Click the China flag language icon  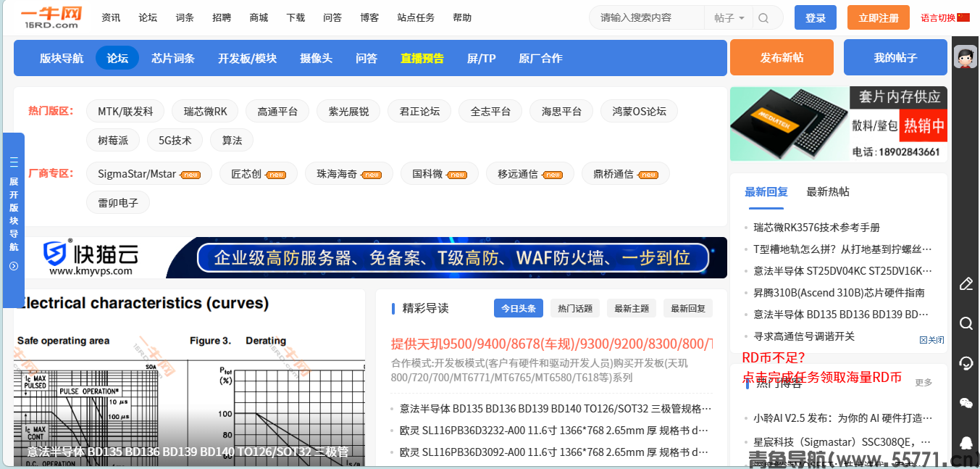coord(963,17)
